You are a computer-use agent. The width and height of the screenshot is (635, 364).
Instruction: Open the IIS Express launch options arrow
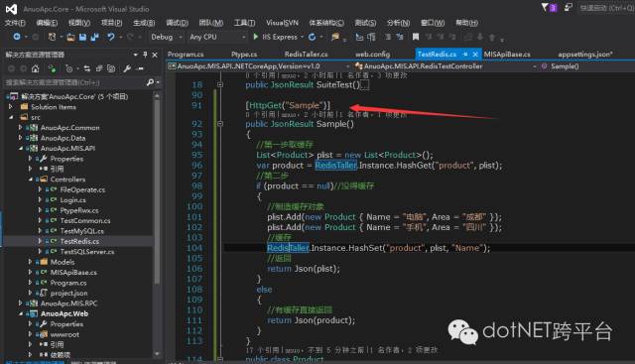pyautogui.click(x=302, y=37)
